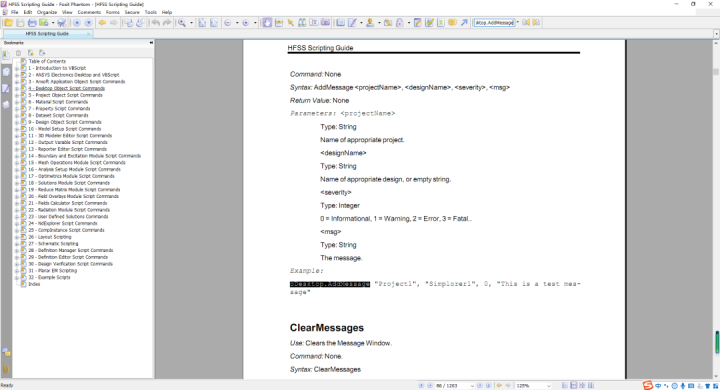Click the Undo arrow icon
This screenshot has width=720, height=390.
click(156, 23)
